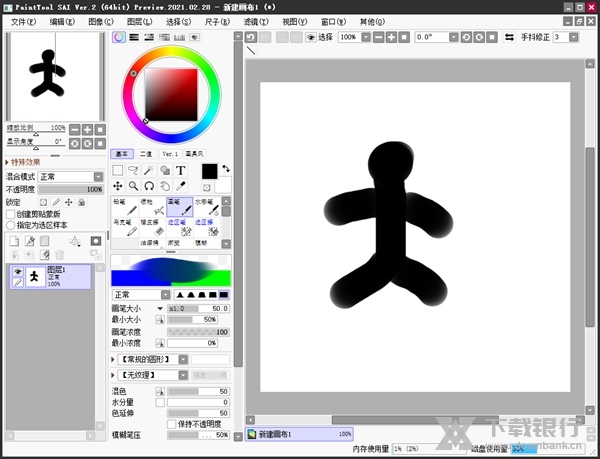Toggle visibility eye of 图层1

point(17,272)
